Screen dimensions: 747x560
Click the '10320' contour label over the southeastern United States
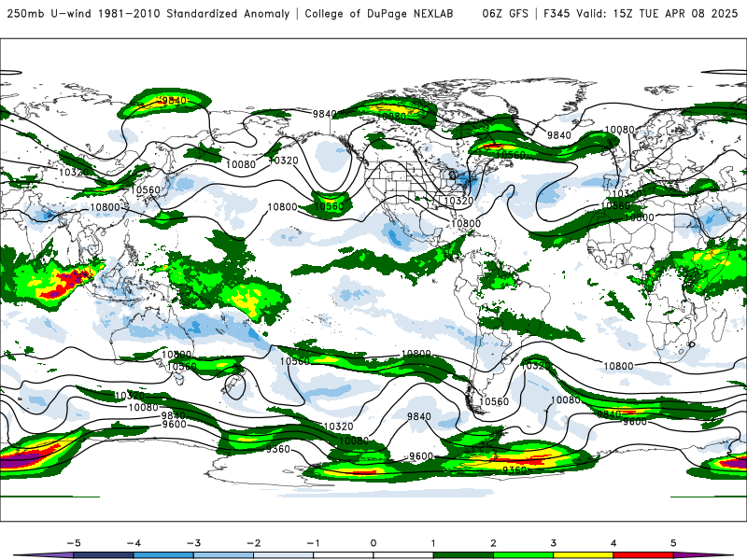(458, 201)
